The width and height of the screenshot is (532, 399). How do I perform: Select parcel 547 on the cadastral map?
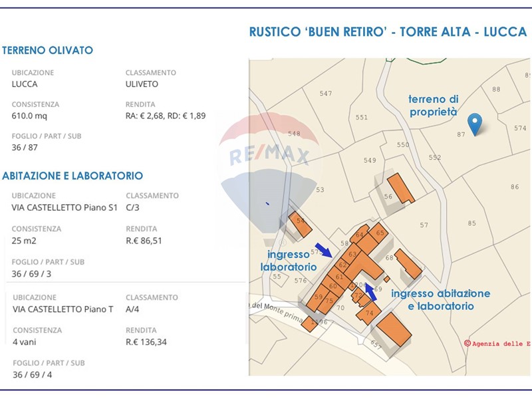click(325, 94)
